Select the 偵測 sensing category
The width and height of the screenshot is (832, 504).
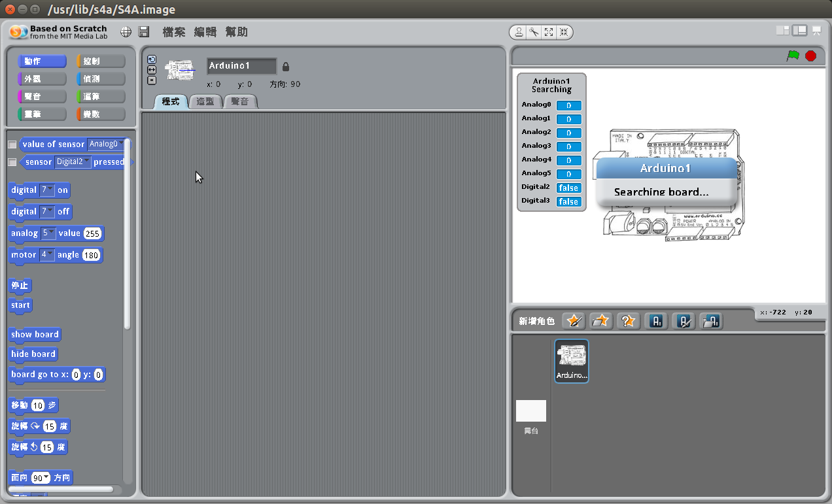pos(101,79)
